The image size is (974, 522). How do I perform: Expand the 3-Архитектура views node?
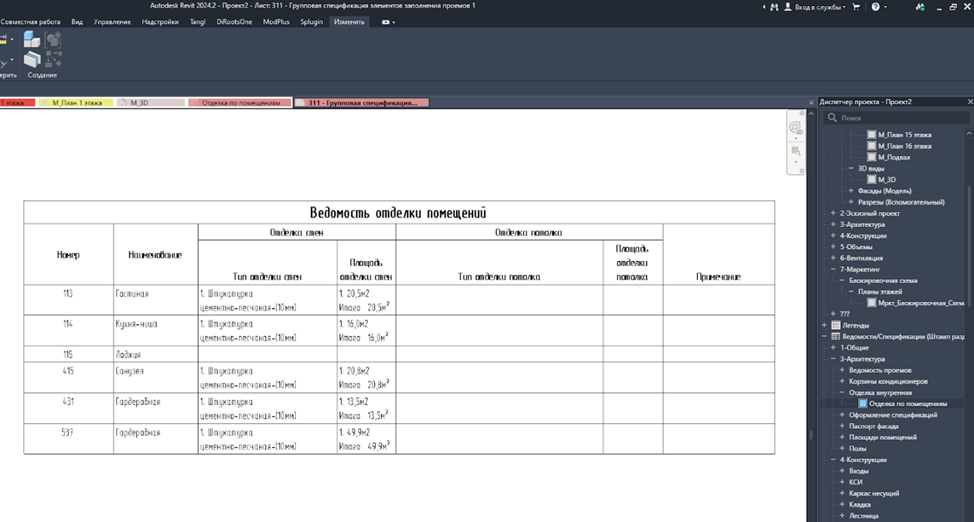(x=834, y=224)
